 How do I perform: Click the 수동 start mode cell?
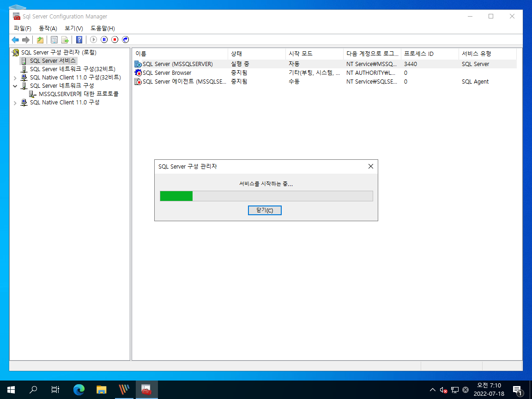(x=294, y=82)
